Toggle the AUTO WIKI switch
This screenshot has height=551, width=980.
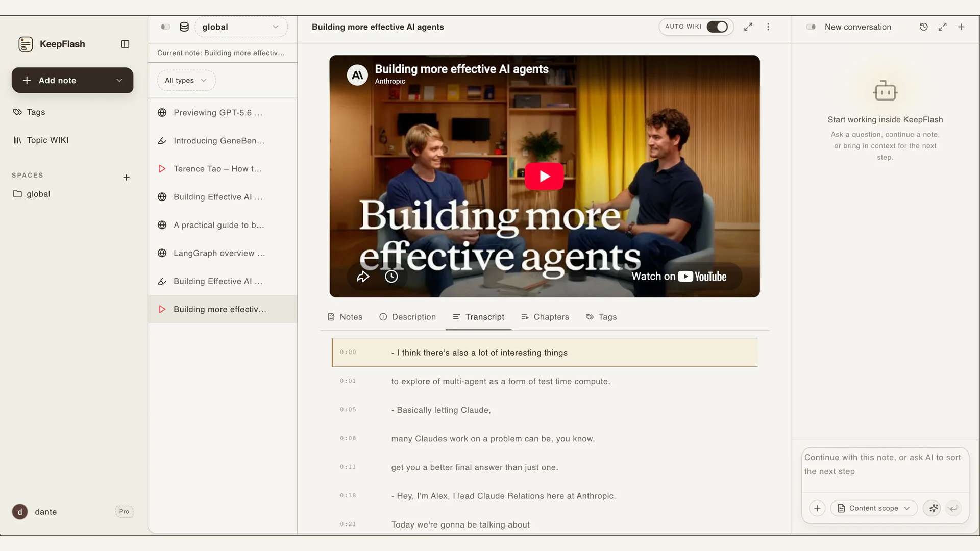717,27
